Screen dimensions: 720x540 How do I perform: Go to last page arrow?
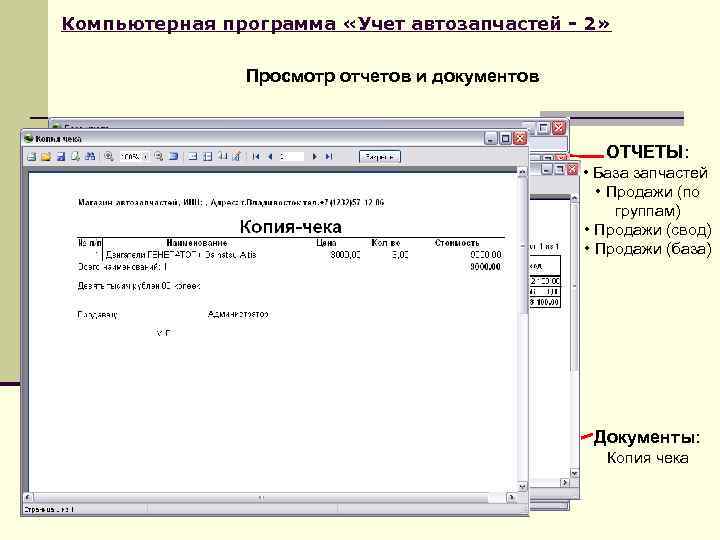click(x=329, y=157)
